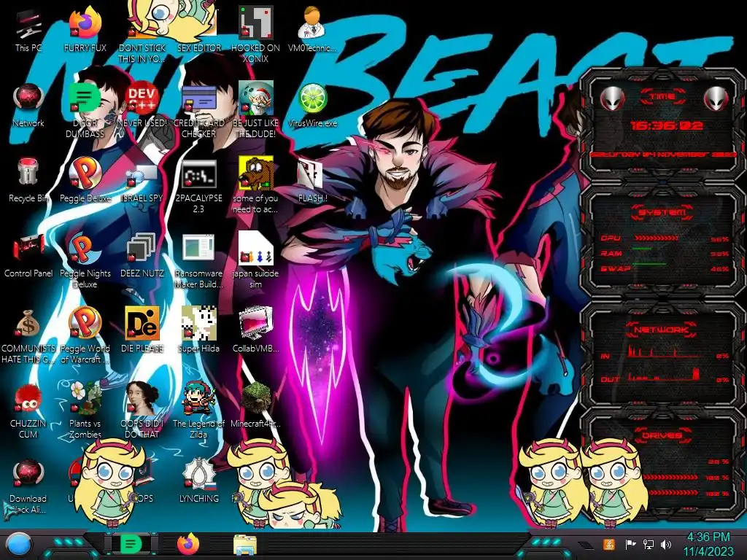Click the SYSTEM header on the widget
The width and height of the screenshot is (747, 560).
click(x=662, y=212)
